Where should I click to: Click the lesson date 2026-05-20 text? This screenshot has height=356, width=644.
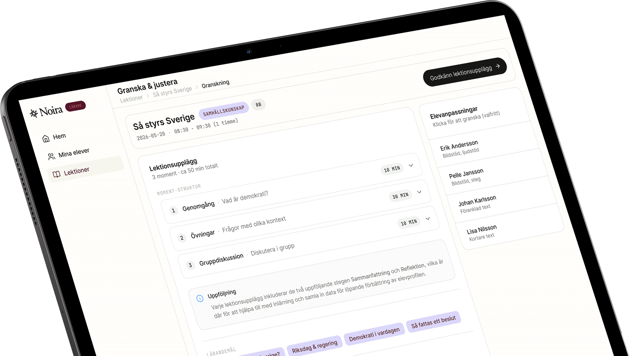[x=151, y=136]
